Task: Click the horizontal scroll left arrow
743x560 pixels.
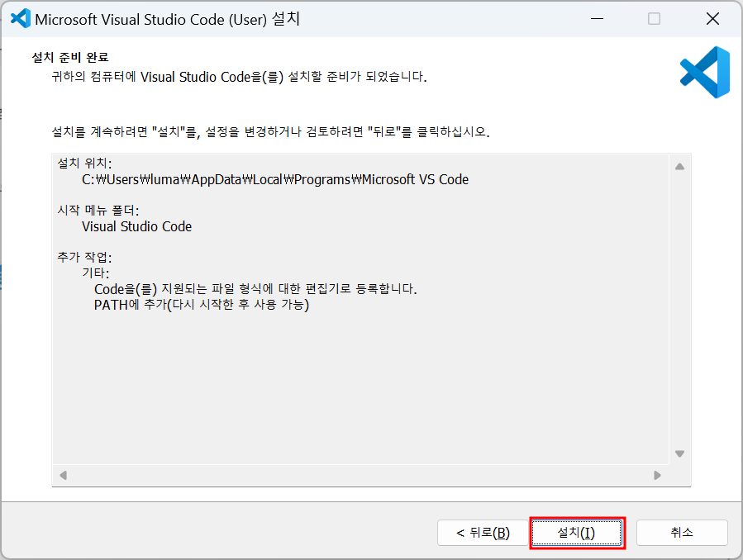Action: click(x=63, y=475)
